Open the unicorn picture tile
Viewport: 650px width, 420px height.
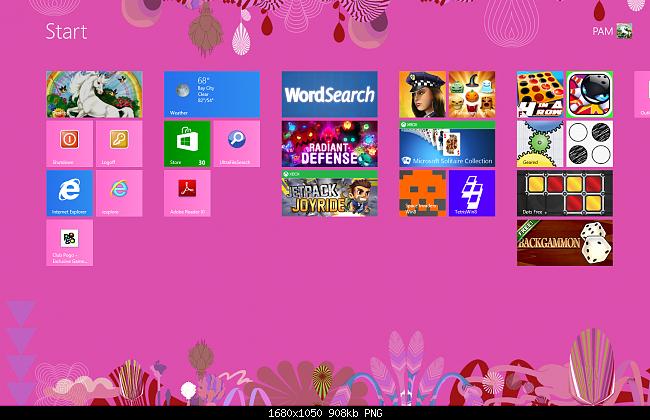[x=95, y=95]
